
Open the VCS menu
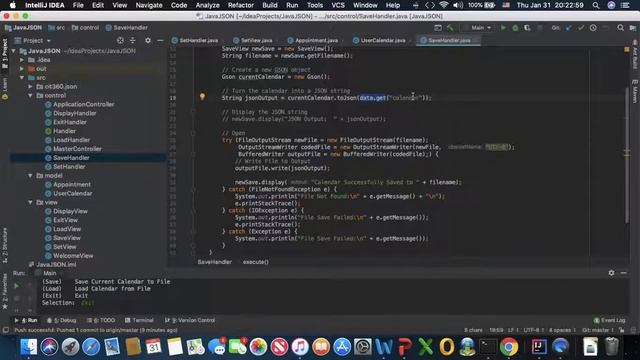(338, 5)
